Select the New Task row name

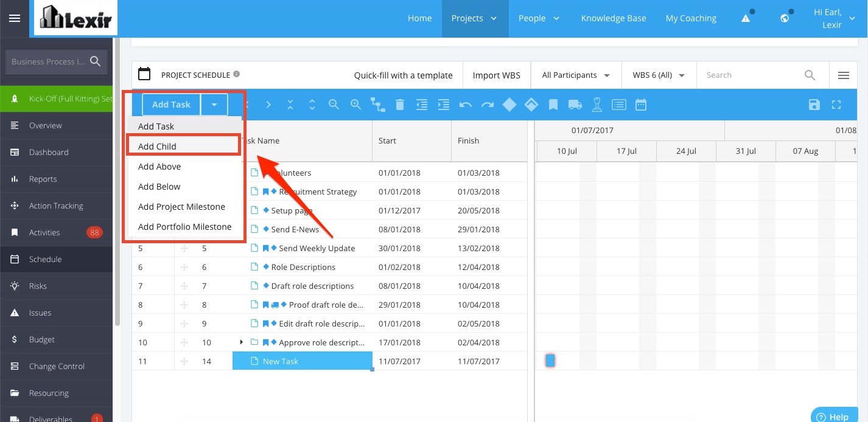coord(303,361)
